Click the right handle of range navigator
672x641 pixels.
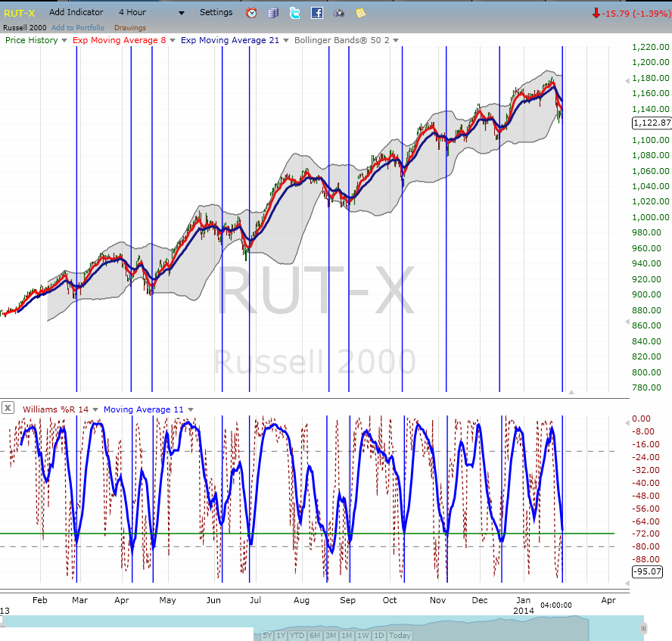coord(643,628)
